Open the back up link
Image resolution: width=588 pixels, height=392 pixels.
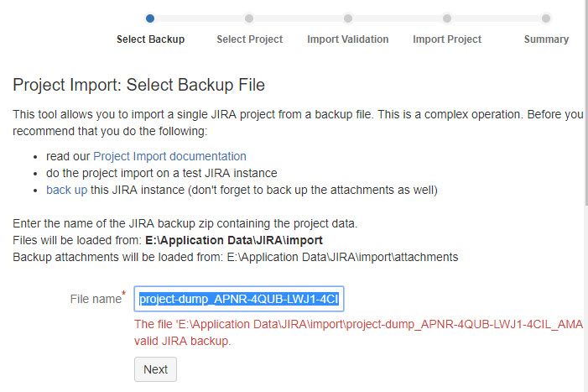pyautogui.click(x=67, y=191)
